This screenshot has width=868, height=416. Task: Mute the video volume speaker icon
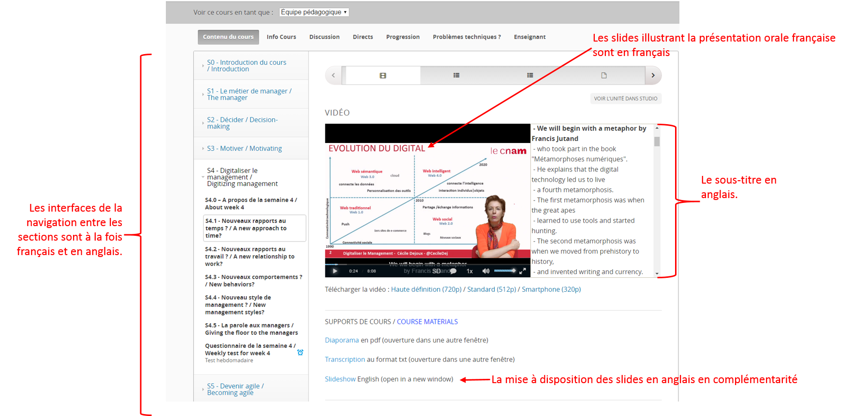click(486, 271)
